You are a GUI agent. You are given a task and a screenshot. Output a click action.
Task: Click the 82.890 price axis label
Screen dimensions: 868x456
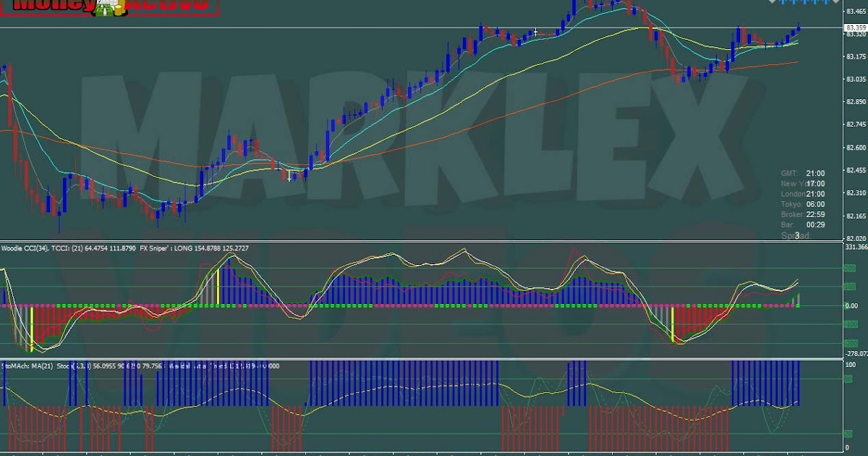[x=856, y=102]
